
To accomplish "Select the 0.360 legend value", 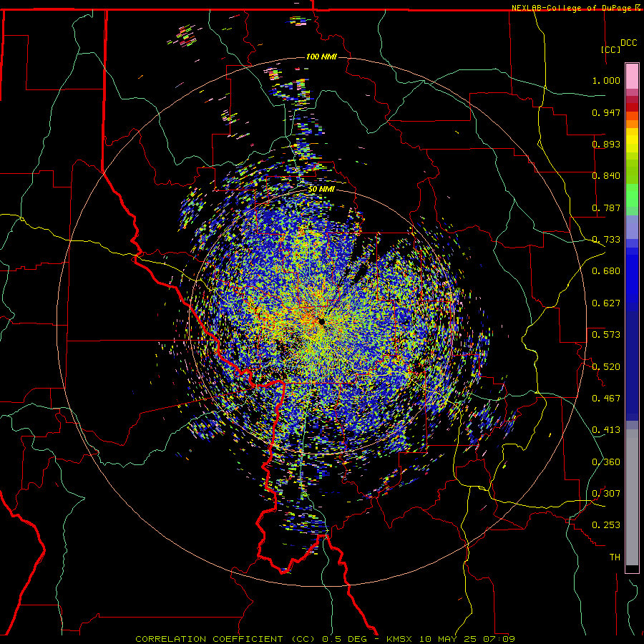I will (x=606, y=462).
